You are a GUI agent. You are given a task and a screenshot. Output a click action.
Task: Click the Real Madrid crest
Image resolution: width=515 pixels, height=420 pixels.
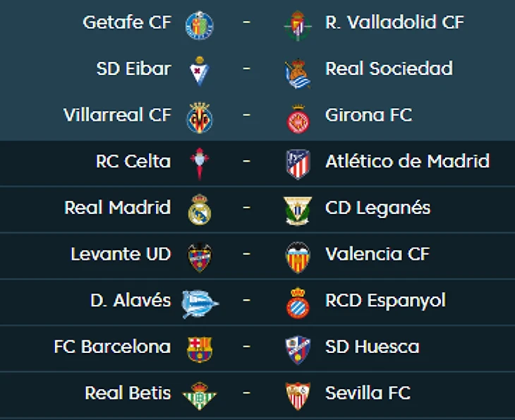[200, 210]
